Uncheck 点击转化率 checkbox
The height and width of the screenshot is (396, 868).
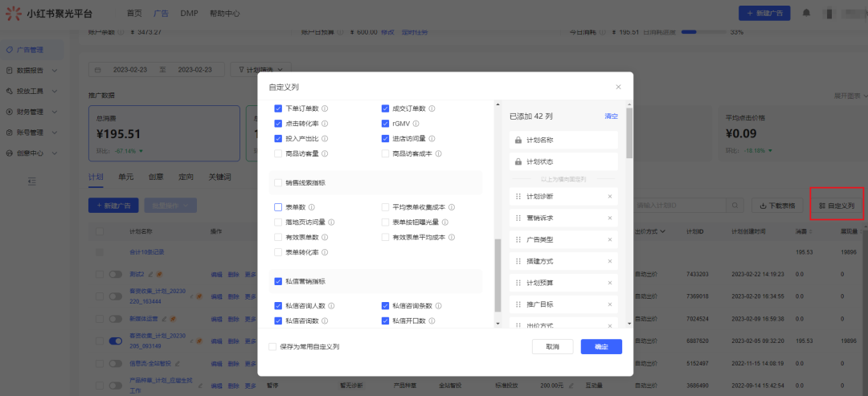coord(278,124)
